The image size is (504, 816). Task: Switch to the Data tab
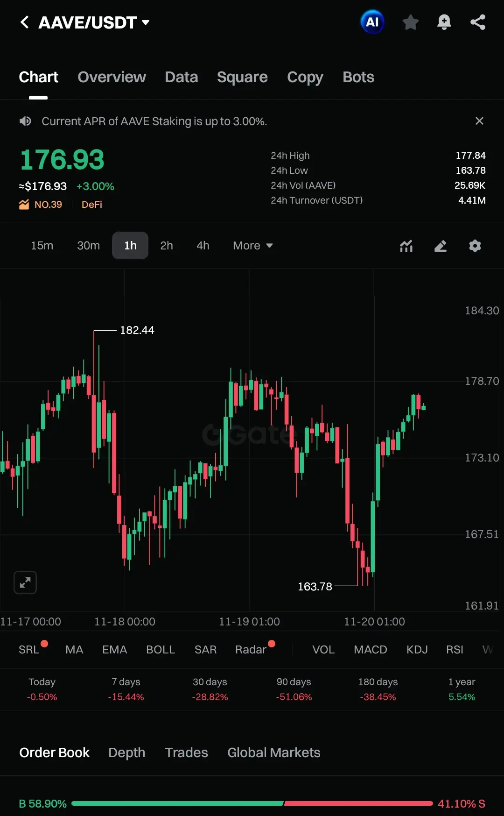click(182, 77)
